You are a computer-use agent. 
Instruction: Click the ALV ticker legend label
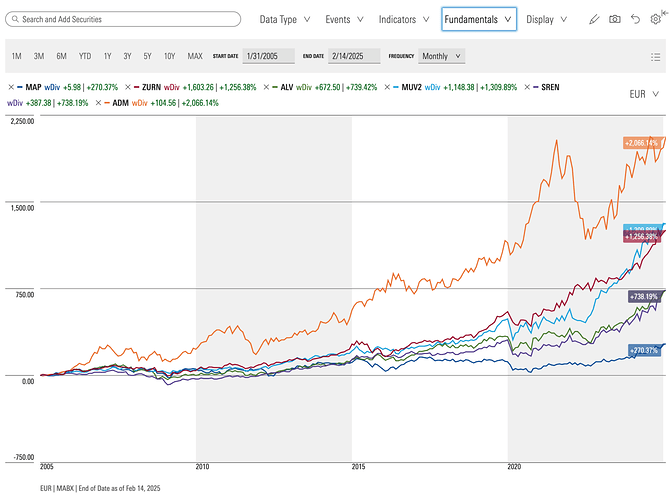pyautogui.click(x=287, y=87)
